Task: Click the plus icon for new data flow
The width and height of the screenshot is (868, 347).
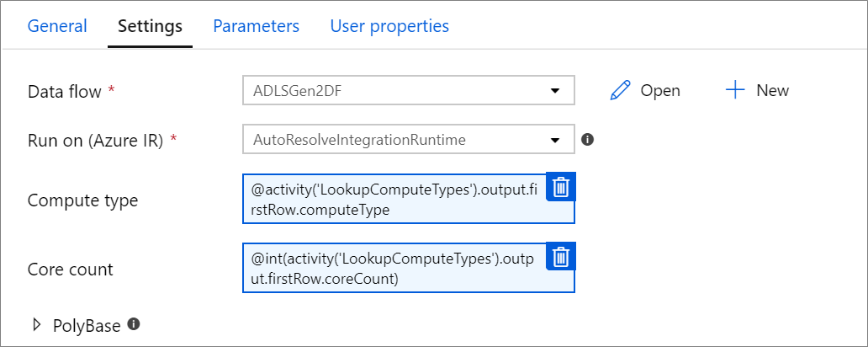Action: click(x=735, y=90)
